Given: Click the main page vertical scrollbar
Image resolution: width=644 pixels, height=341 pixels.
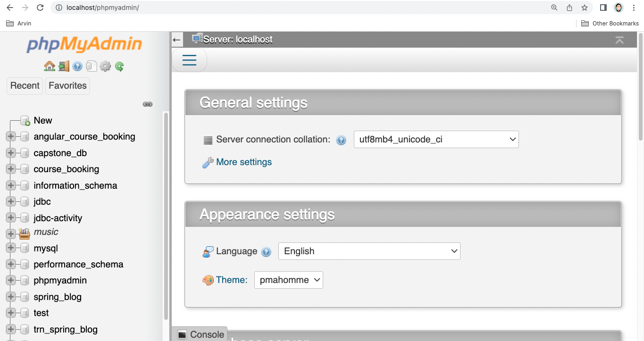Looking at the screenshot, I should tap(640, 87).
